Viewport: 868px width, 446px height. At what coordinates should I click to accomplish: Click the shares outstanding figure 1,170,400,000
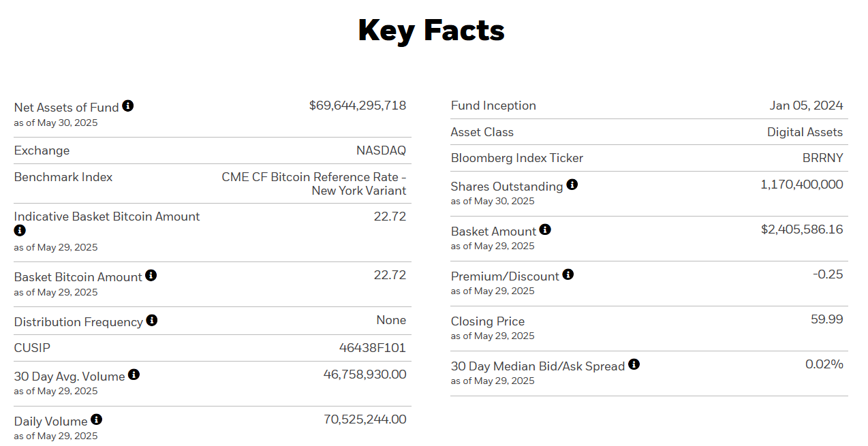click(x=801, y=185)
